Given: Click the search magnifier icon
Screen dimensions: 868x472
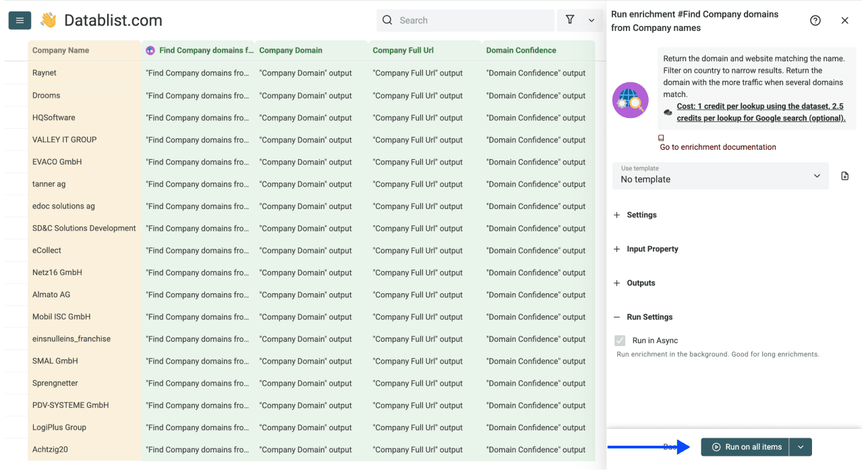Looking at the screenshot, I should (x=387, y=20).
